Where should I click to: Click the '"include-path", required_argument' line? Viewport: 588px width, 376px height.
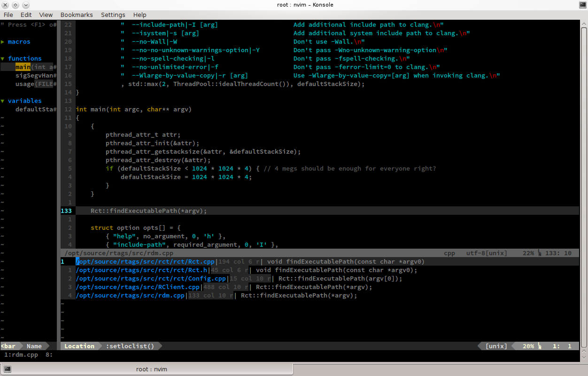pos(192,245)
